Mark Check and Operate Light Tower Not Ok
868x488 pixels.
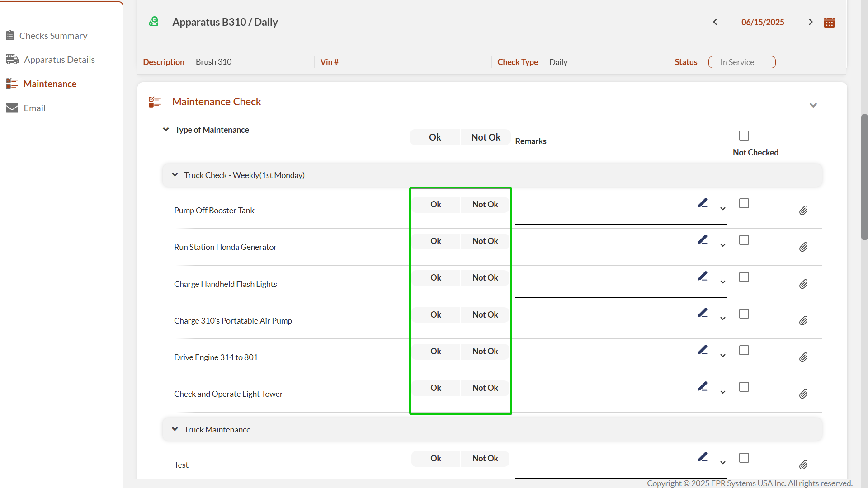[485, 388]
